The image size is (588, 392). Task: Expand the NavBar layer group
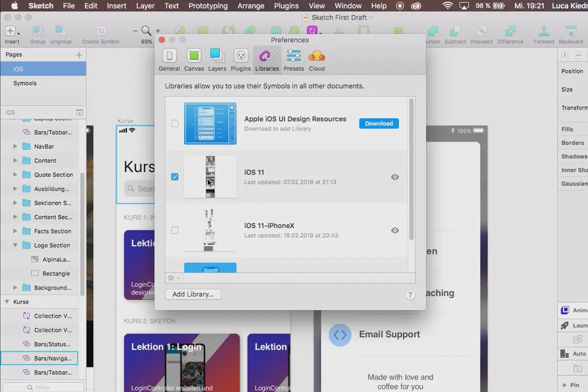(x=15, y=147)
